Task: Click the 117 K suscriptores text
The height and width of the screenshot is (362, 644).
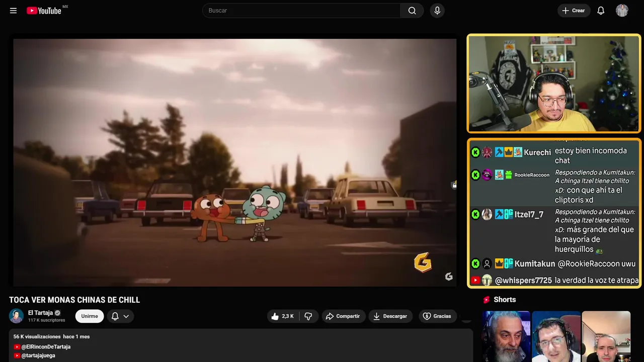Action: click(47, 320)
